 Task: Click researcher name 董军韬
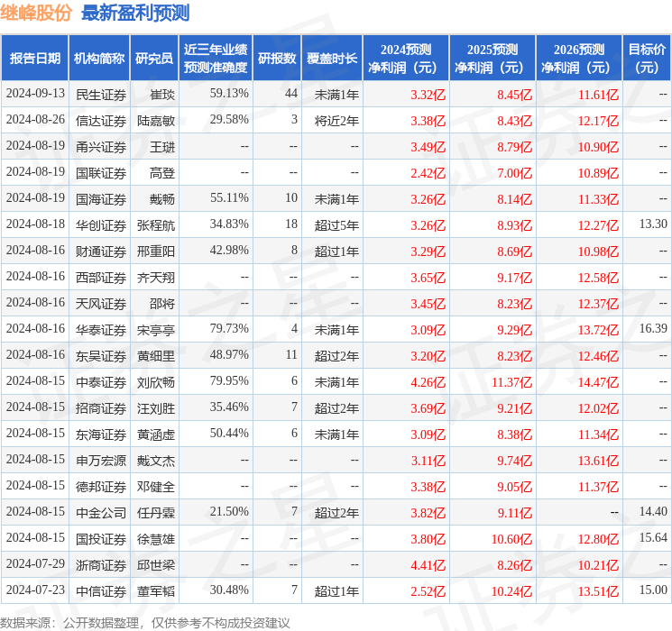pos(156,591)
